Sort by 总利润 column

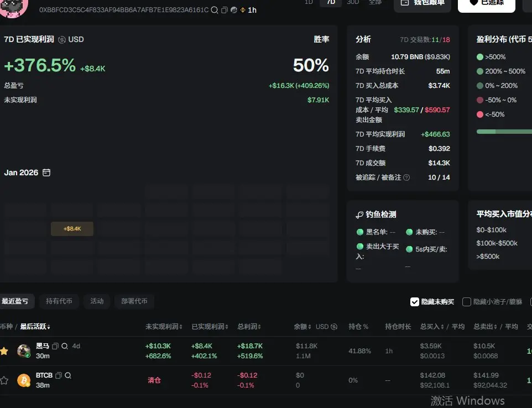(x=249, y=327)
